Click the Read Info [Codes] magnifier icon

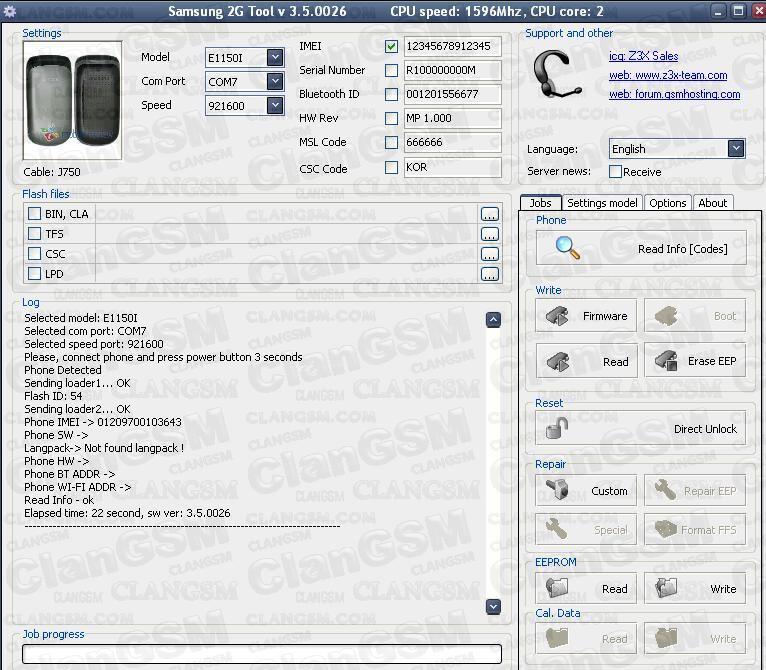568,248
